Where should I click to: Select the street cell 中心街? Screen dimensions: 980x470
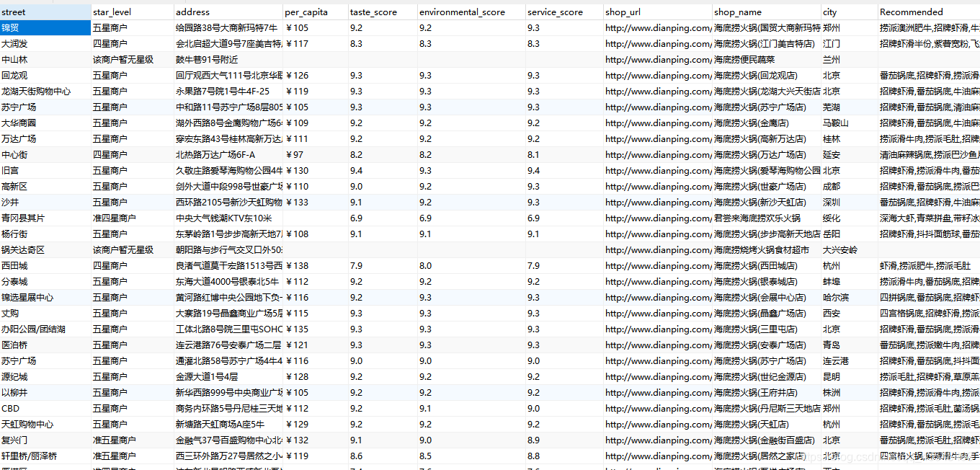pos(45,154)
